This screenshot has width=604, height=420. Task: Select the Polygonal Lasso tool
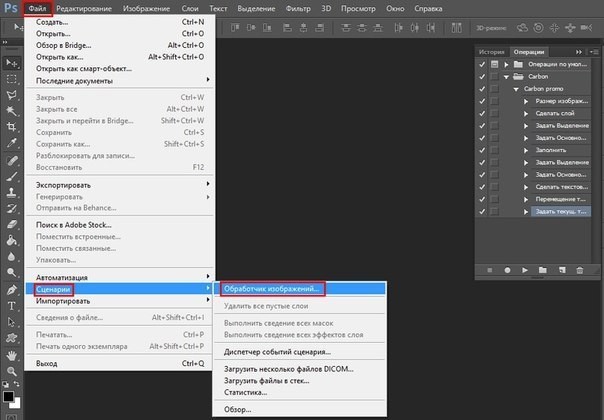pos(12,95)
